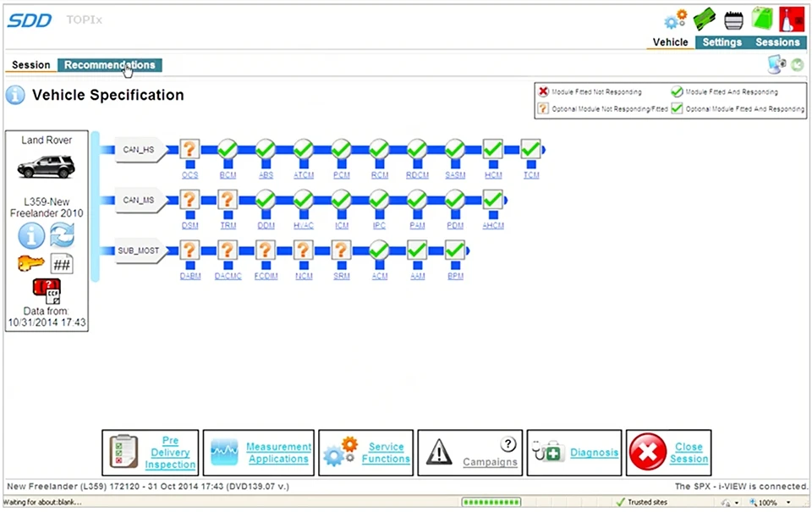
Task: Open Pre Delivery Inspection
Action: 151,453
